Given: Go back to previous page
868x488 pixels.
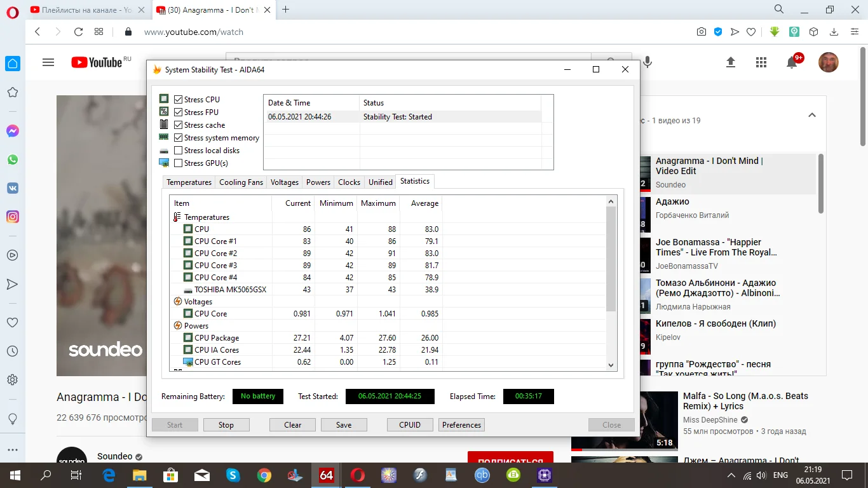Looking at the screenshot, I should (x=37, y=32).
